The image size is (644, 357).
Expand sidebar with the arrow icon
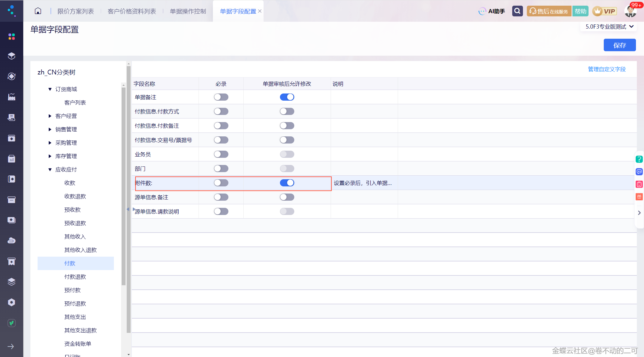(11, 346)
